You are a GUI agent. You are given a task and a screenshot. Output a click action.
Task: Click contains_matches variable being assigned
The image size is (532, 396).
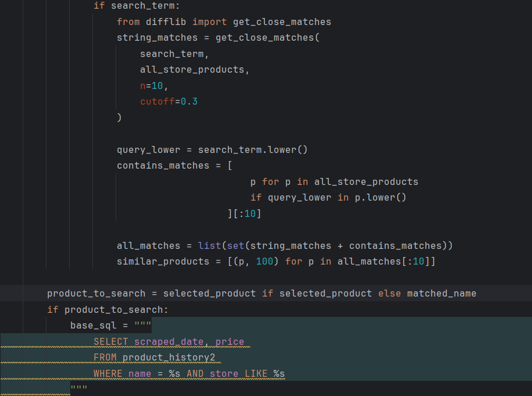tap(163, 166)
